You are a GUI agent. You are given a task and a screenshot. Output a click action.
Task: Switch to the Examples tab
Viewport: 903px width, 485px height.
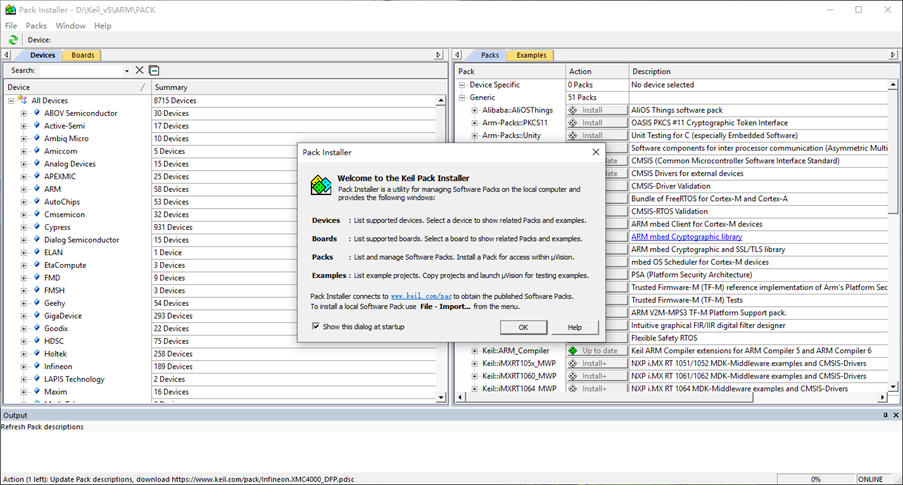pos(531,55)
